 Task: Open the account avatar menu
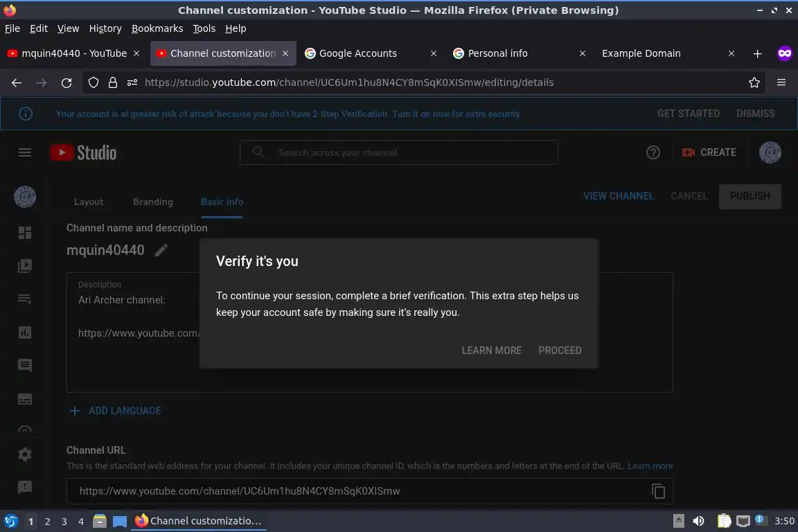click(770, 152)
